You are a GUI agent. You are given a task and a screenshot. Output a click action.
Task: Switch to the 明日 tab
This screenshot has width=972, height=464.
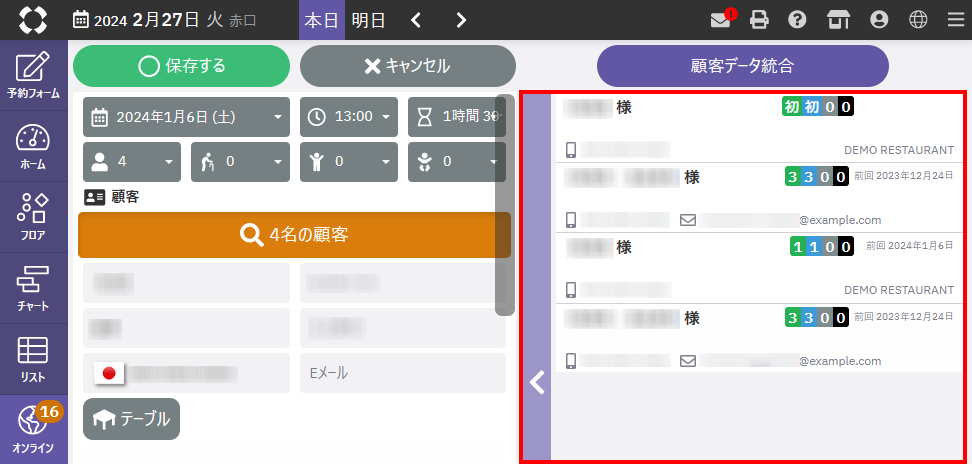point(368,20)
